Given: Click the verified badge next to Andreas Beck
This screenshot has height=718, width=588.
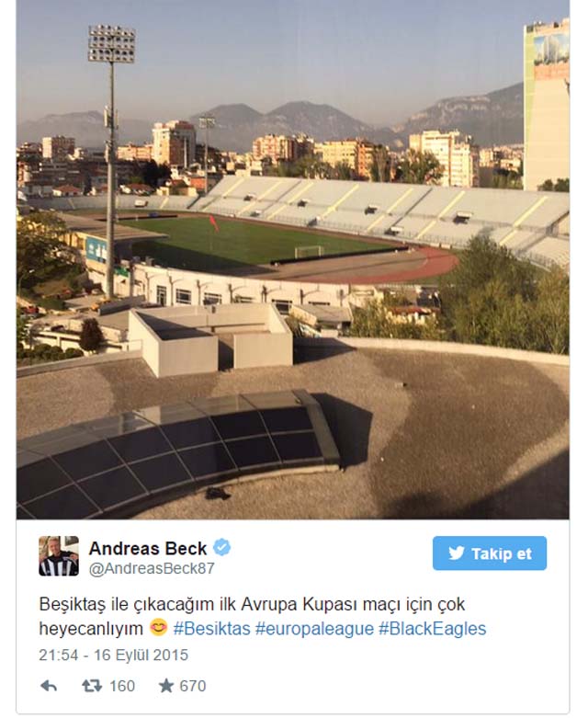Looking at the screenshot, I should 222,548.
